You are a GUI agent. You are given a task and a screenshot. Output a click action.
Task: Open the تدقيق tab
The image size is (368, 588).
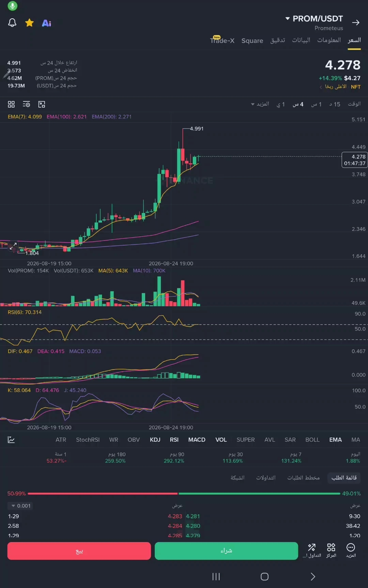point(278,40)
